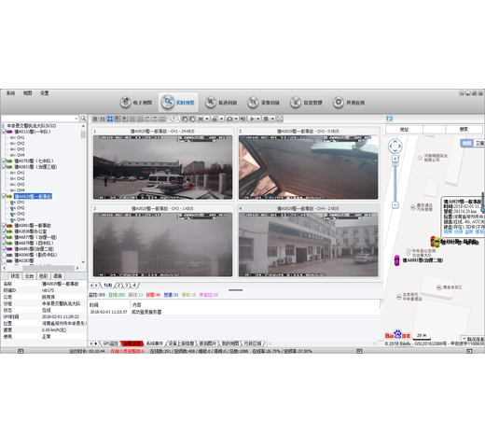This screenshot has height=448, width=485.
Task: Open the 视图 menu
Action: click(x=27, y=93)
